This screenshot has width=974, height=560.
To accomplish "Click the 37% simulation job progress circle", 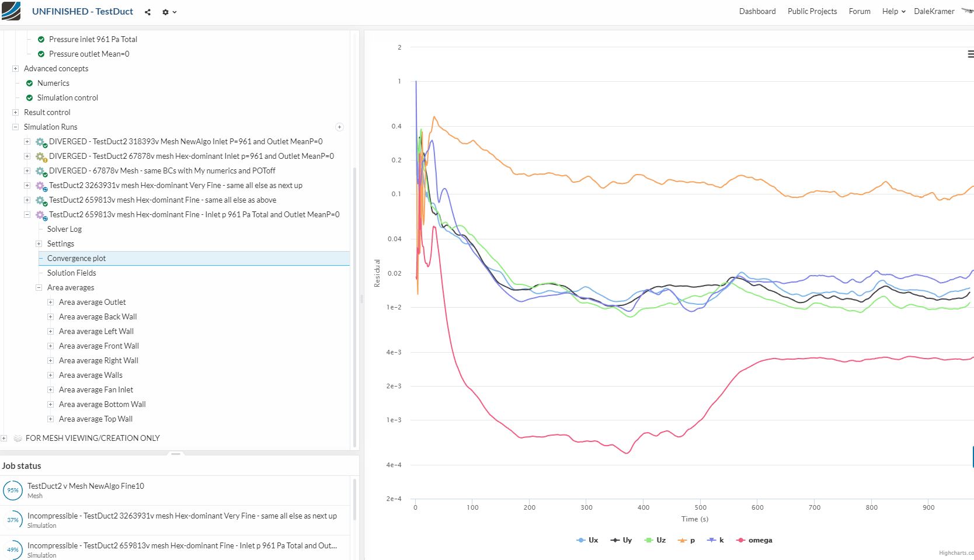I will click(13, 520).
